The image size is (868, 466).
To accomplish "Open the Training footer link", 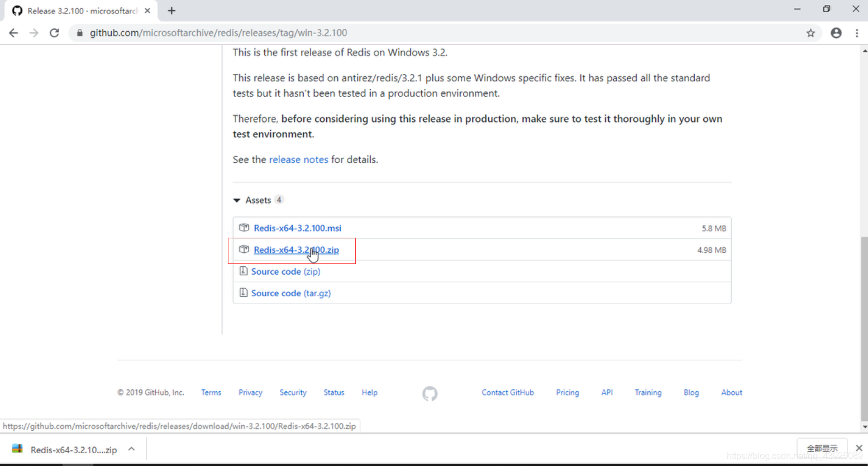I will [648, 393].
